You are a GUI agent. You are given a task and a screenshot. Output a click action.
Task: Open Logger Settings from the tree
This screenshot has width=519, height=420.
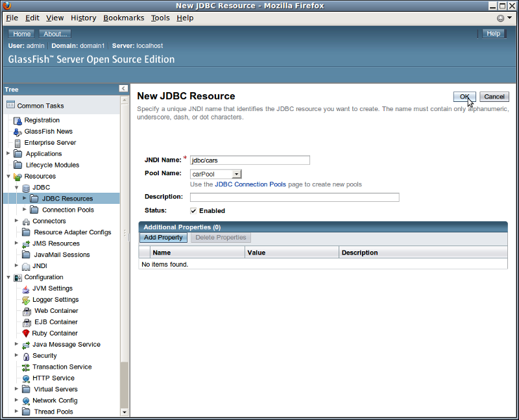(x=28, y=299)
